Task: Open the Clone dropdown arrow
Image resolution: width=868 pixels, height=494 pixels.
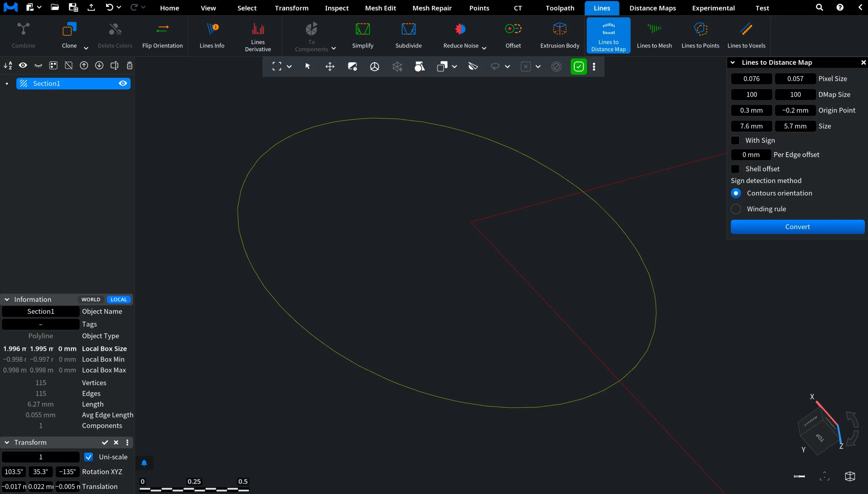Action: pyautogui.click(x=86, y=48)
